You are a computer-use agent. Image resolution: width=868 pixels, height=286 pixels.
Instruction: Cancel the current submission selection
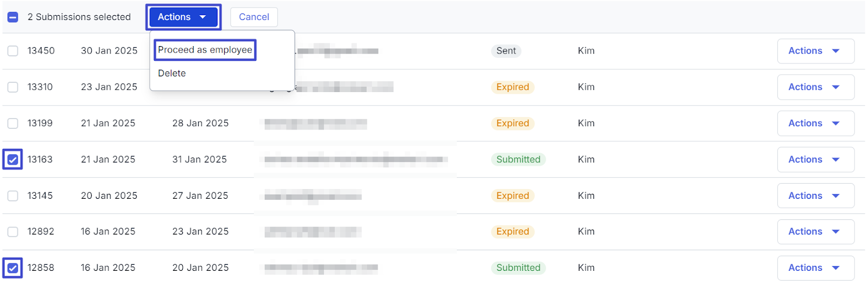(254, 17)
